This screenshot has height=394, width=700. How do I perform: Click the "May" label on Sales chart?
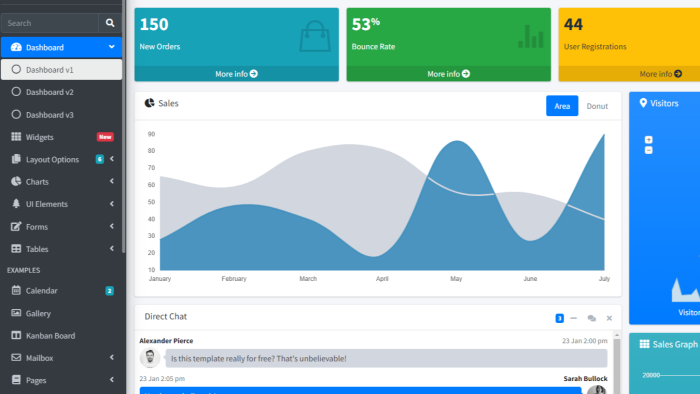click(x=456, y=278)
